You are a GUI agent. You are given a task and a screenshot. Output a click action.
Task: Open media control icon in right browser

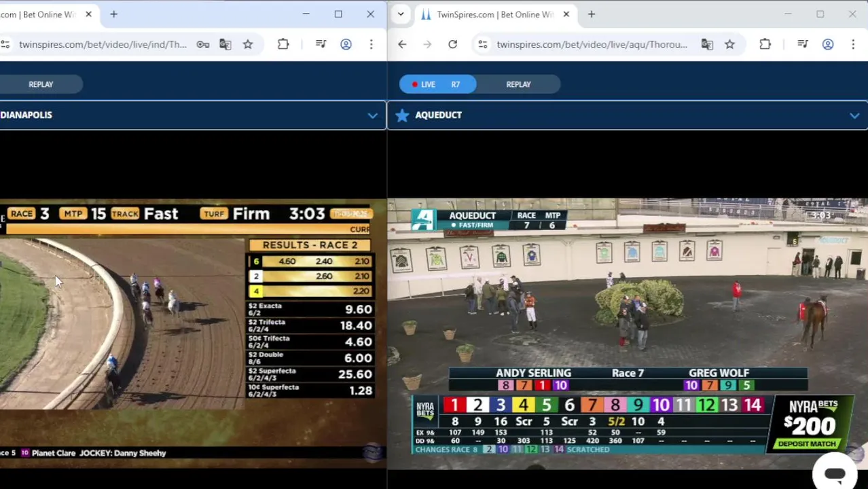point(803,45)
